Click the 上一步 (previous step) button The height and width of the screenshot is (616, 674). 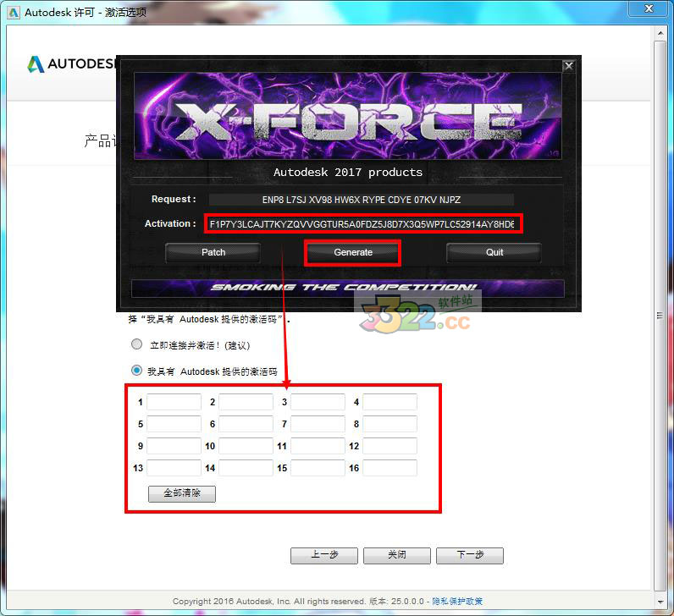point(324,555)
